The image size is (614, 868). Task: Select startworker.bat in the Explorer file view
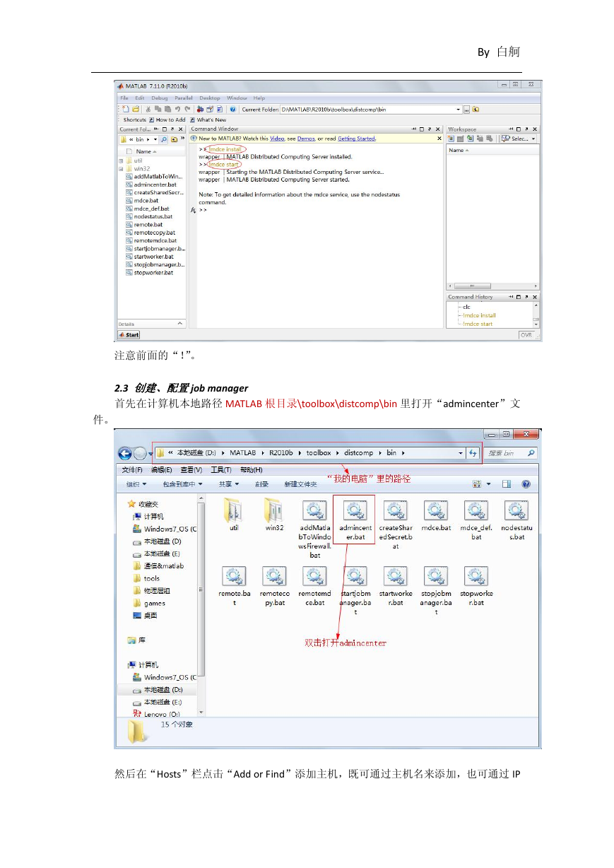click(396, 586)
